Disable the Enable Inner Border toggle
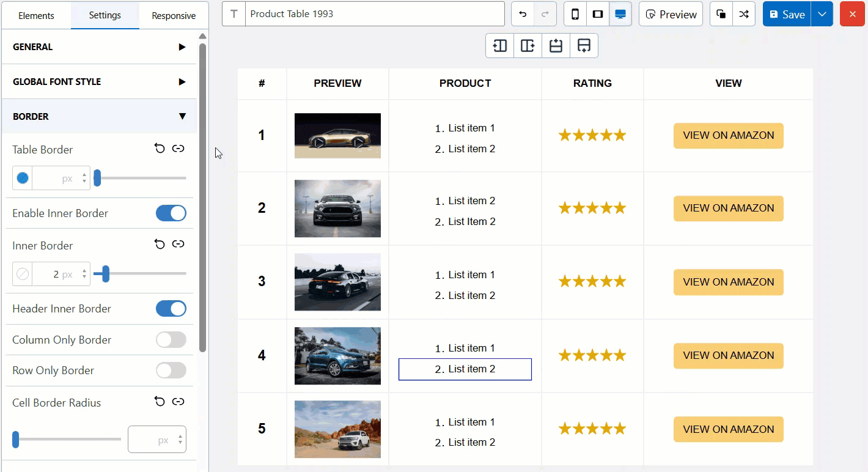868x472 pixels. [171, 213]
